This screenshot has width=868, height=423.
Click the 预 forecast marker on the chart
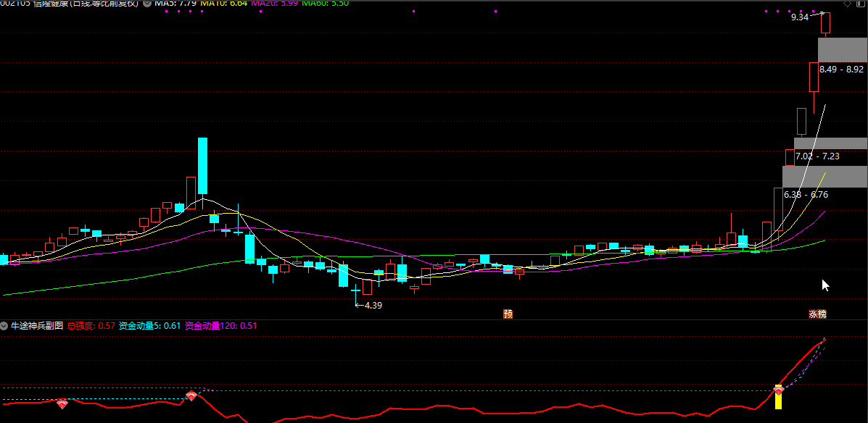pyautogui.click(x=508, y=314)
